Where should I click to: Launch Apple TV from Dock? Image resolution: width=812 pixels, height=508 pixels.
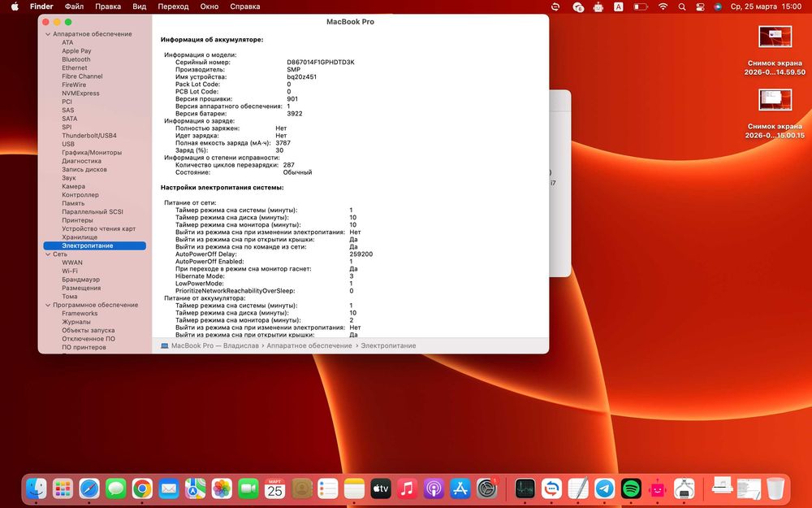pyautogui.click(x=381, y=488)
